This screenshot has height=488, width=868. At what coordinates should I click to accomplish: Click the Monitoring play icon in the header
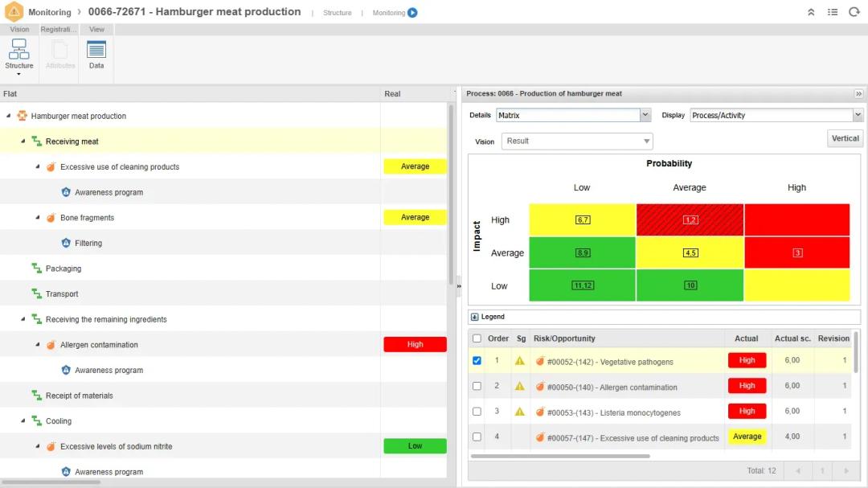point(412,13)
